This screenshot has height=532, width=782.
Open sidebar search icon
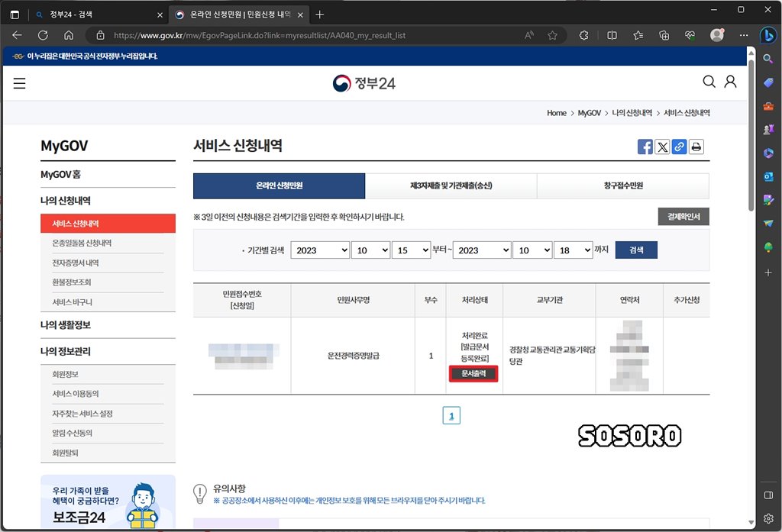pyautogui.click(x=768, y=59)
